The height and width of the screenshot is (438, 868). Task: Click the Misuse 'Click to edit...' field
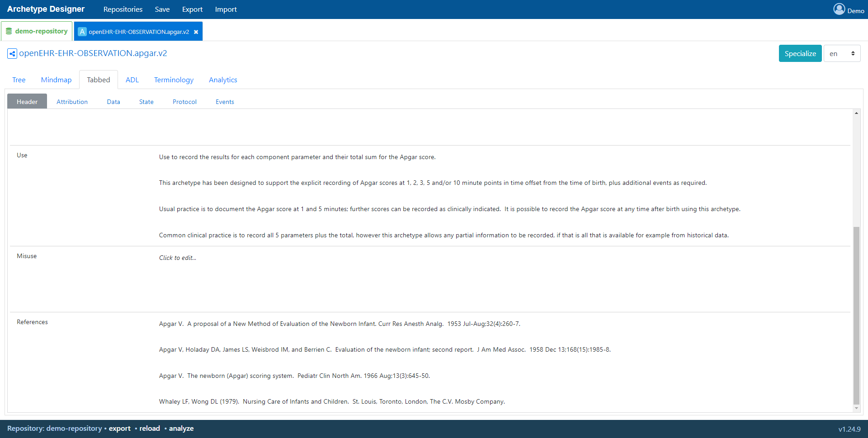(x=178, y=258)
